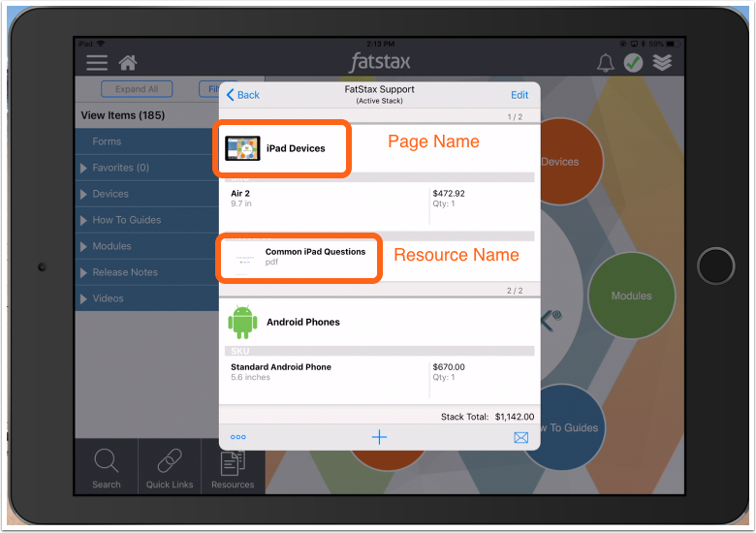The width and height of the screenshot is (756, 533).
Task: Open the stacks layers icon
Action: [x=662, y=63]
